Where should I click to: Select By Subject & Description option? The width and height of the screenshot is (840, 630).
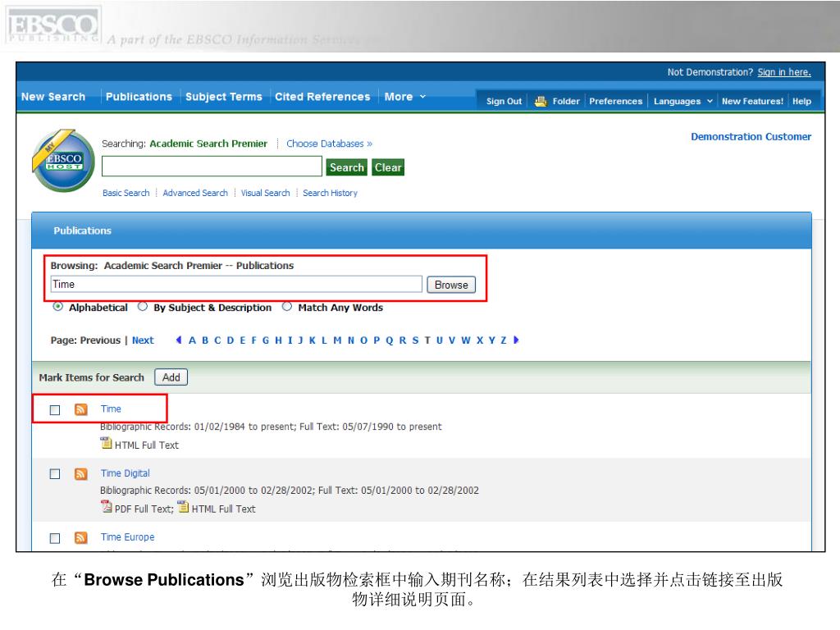tap(143, 307)
